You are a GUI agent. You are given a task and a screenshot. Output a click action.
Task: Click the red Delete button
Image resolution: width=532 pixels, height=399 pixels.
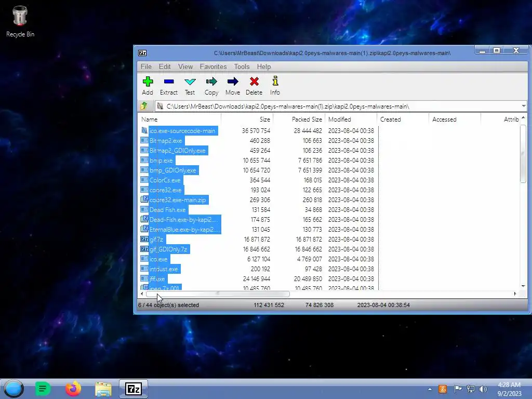click(x=254, y=86)
